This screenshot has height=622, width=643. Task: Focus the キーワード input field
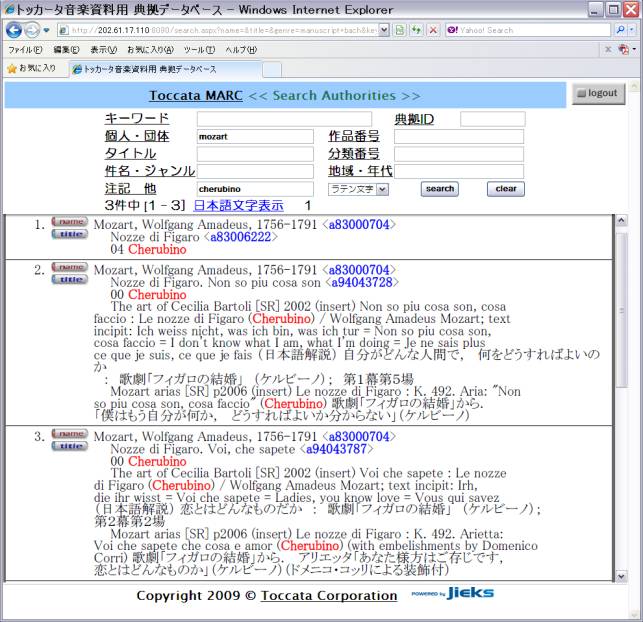284,119
